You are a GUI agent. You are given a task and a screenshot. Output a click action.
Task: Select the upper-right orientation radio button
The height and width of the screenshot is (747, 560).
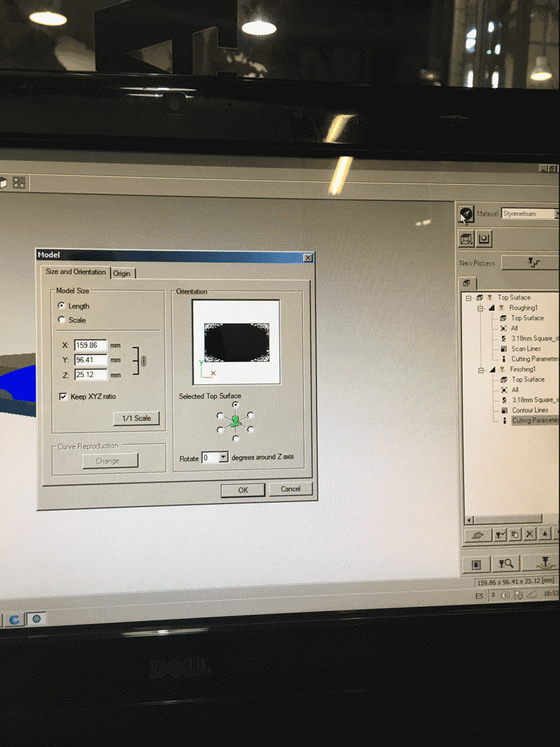point(251,415)
